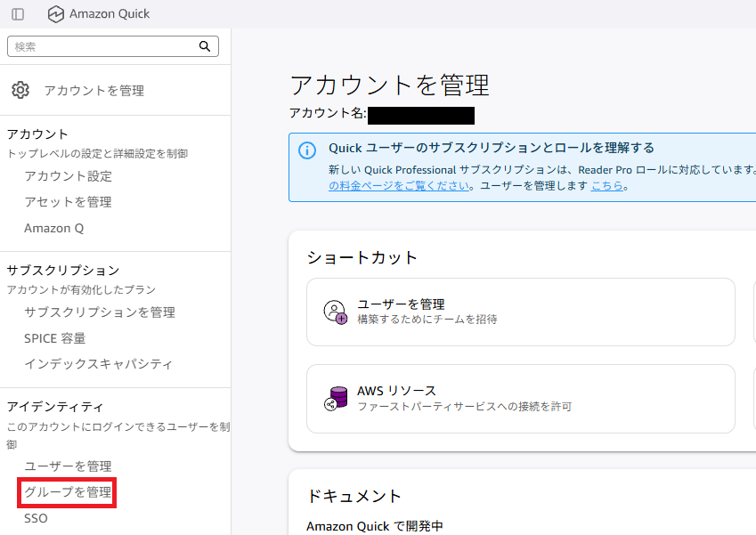
Task: Click the Amazon Quick logo icon
Action: coord(56,14)
